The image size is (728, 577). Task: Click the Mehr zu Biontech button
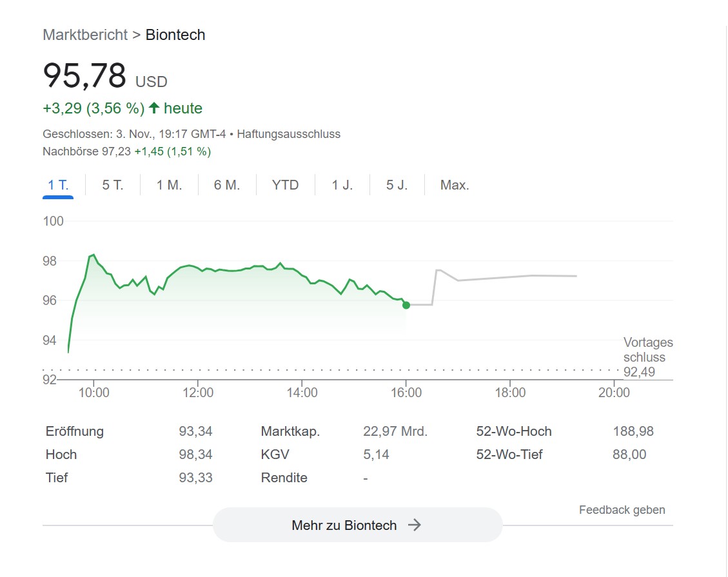[x=357, y=525]
